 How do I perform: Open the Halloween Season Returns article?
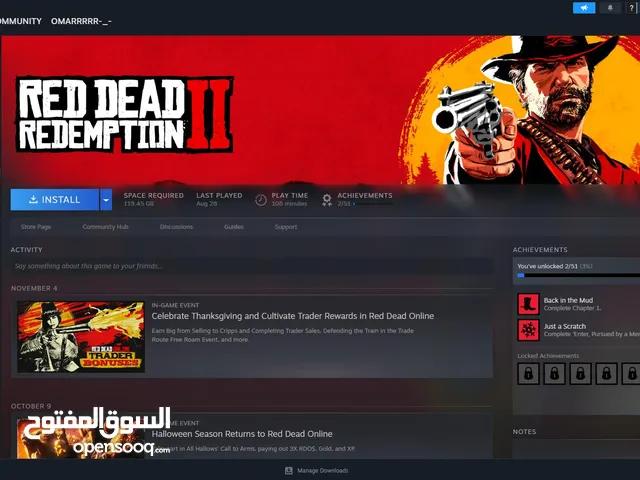pos(242,434)
